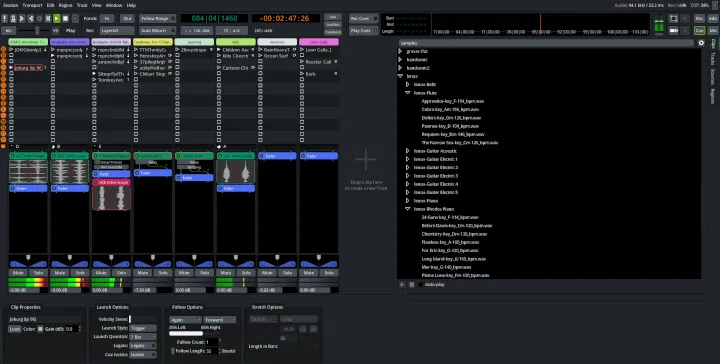Open the Again follow action dropdown
This screenshot has width=720, height=364.
pos(185,319)
